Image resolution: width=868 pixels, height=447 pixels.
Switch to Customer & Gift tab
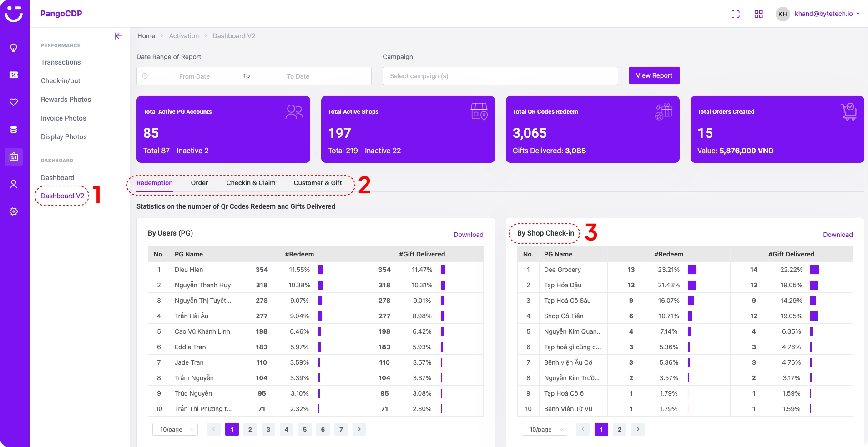(318, 183)
